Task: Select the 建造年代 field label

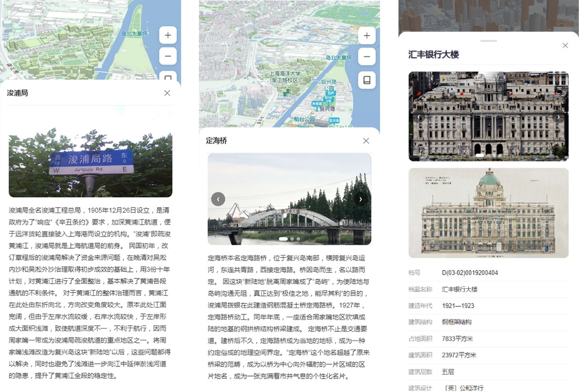Action: (420, 306)
